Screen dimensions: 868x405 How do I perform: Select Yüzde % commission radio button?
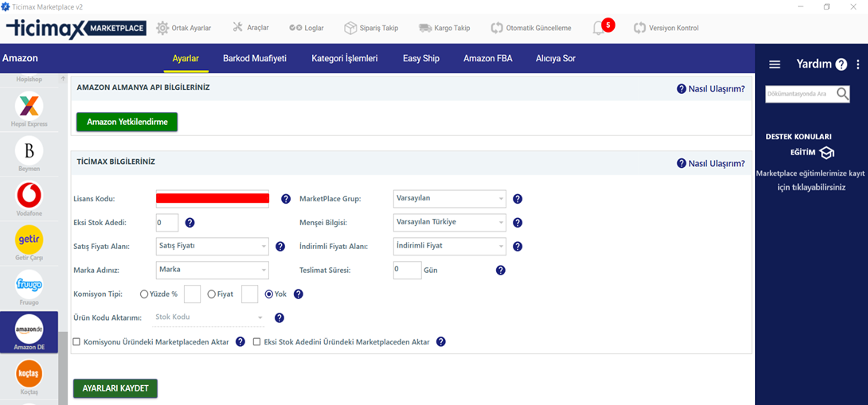coord(144,294)
